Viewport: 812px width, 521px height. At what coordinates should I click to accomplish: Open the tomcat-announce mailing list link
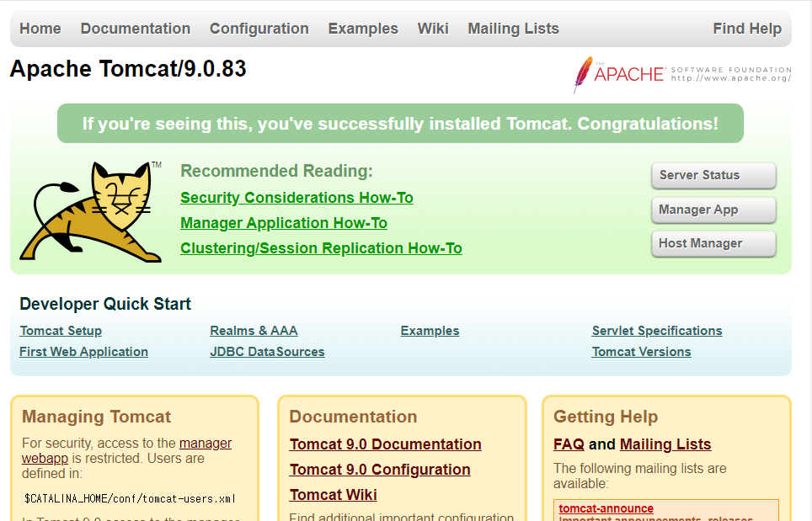(606, 508)
